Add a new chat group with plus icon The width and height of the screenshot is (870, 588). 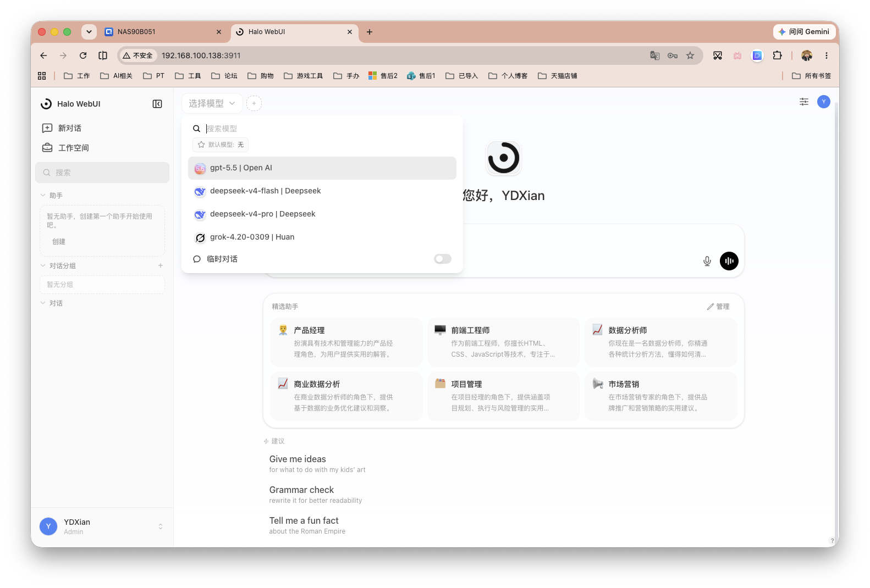click(161, 265)
